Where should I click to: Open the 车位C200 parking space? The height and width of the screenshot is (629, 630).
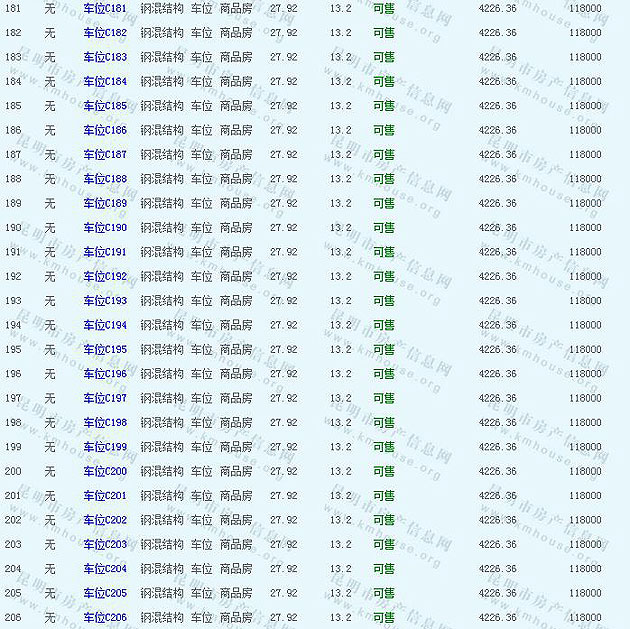105,471
